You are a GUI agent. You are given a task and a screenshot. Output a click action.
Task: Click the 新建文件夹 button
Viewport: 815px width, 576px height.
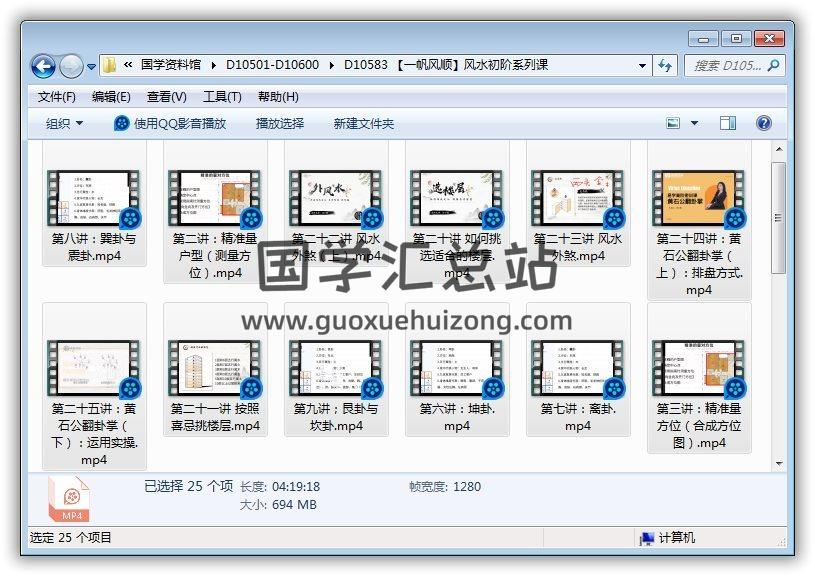pyautogui.click(x=364, y=123)
